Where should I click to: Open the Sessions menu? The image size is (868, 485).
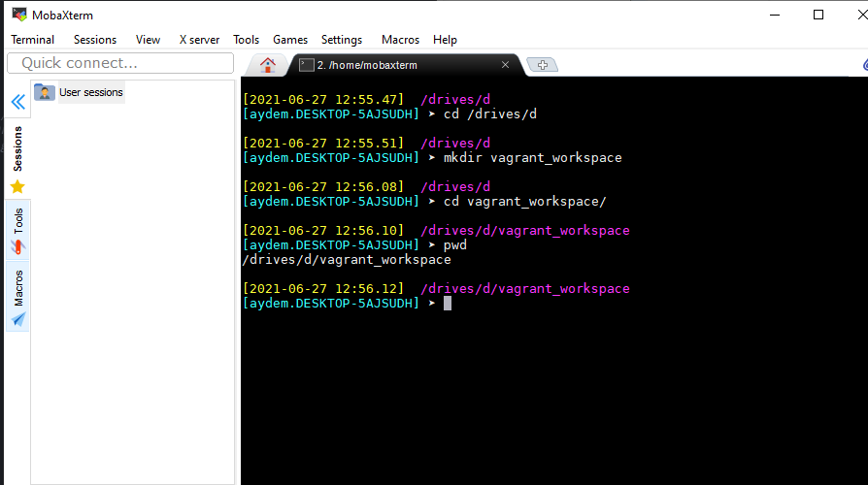click(x=95, y=40)
